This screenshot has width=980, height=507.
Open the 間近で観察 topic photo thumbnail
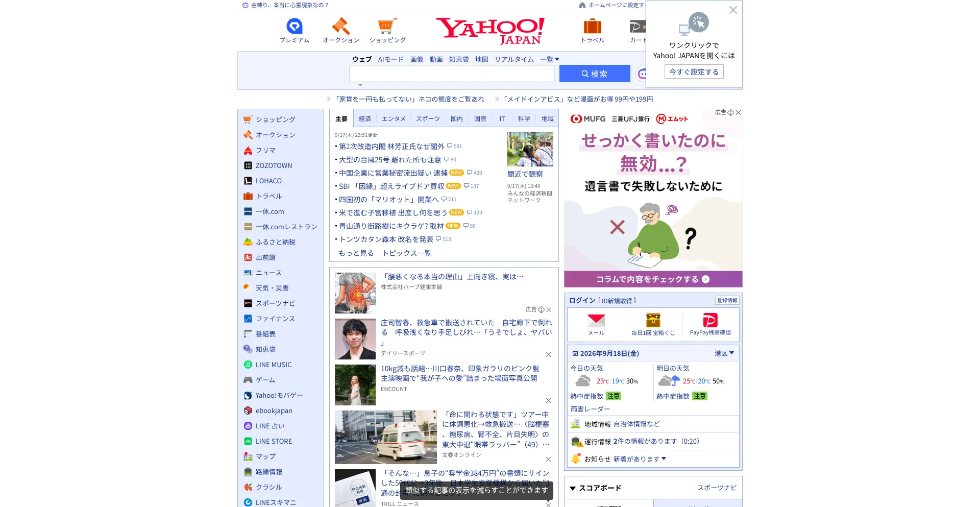[x=530, y=149]
